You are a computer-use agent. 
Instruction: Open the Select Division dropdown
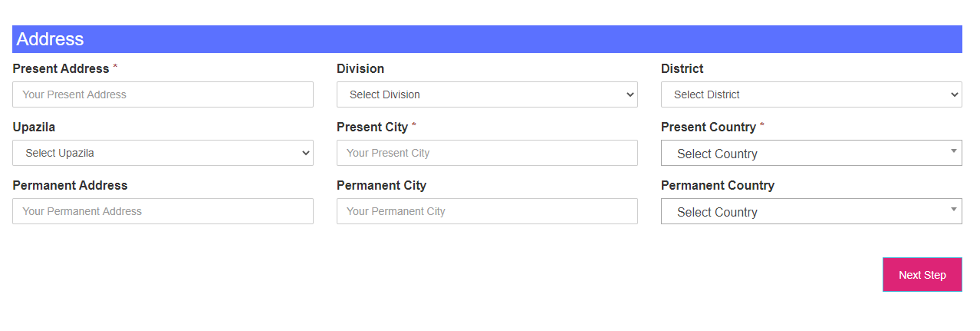(487, 94)
